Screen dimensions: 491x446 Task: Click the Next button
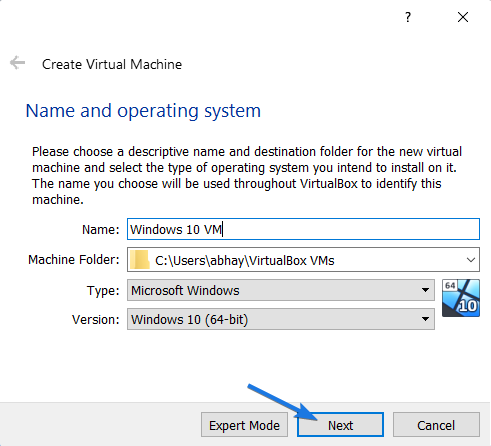(x=340, y=425)
